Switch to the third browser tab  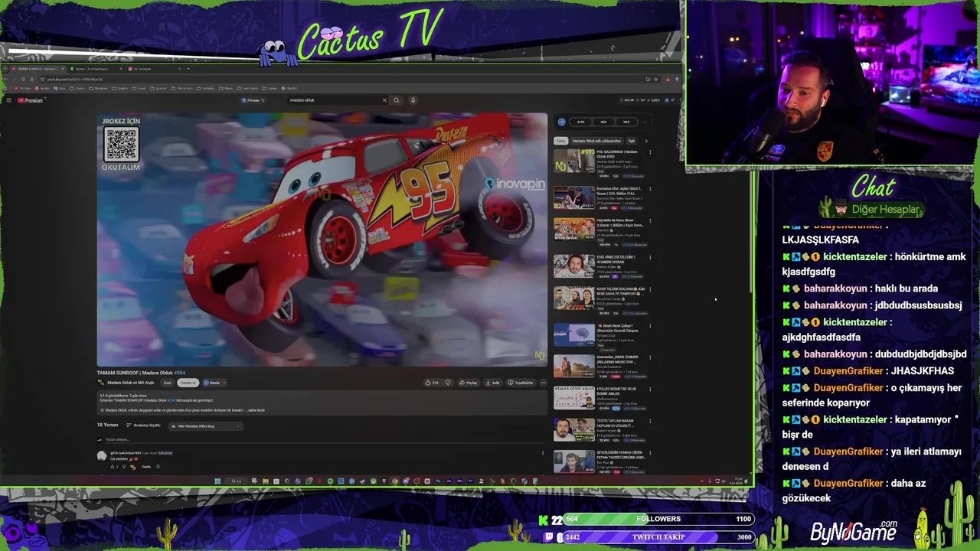pos(153,69)
